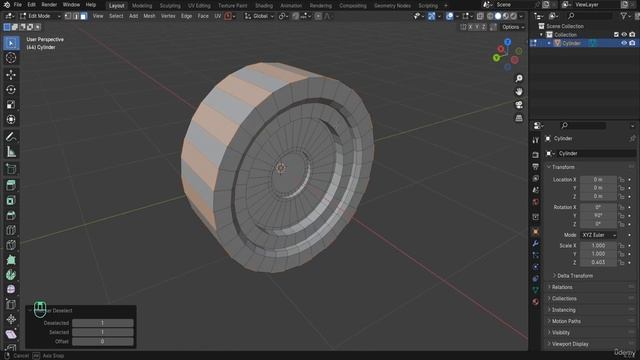Select the Inset Faces tool
The width and height of the screenshot is (640, 360).
[11, 200]
